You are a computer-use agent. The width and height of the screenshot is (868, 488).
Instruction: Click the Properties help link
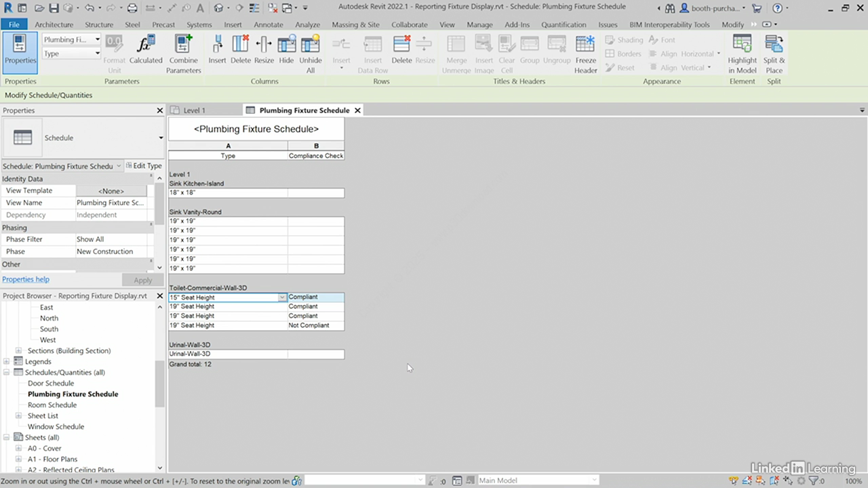[26, 279]
